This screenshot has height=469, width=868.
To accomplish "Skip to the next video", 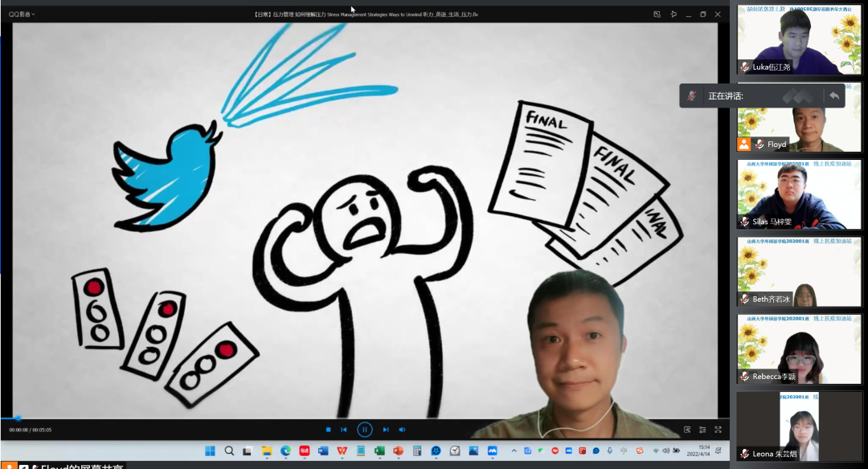I will click(x=386, y=430).
